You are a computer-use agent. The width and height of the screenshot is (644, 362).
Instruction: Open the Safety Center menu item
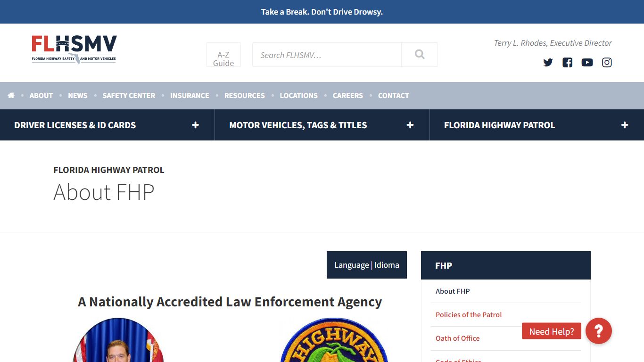[129, 95]
